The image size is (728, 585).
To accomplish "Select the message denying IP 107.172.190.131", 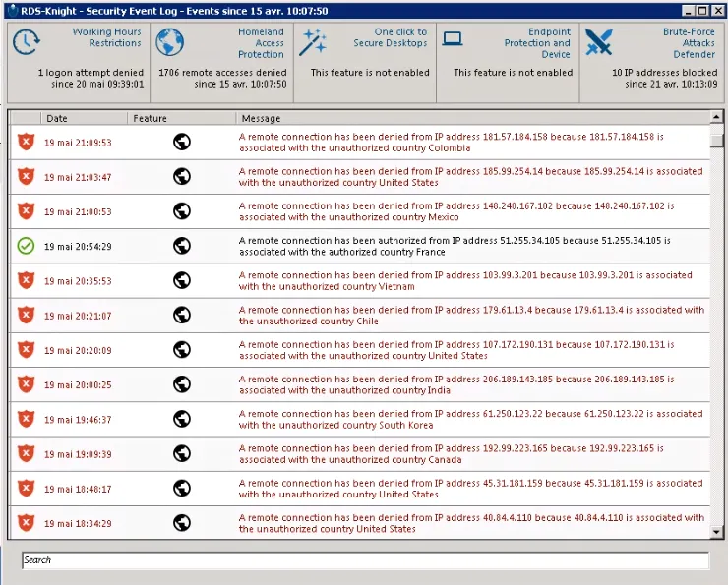I will point(455,350).
